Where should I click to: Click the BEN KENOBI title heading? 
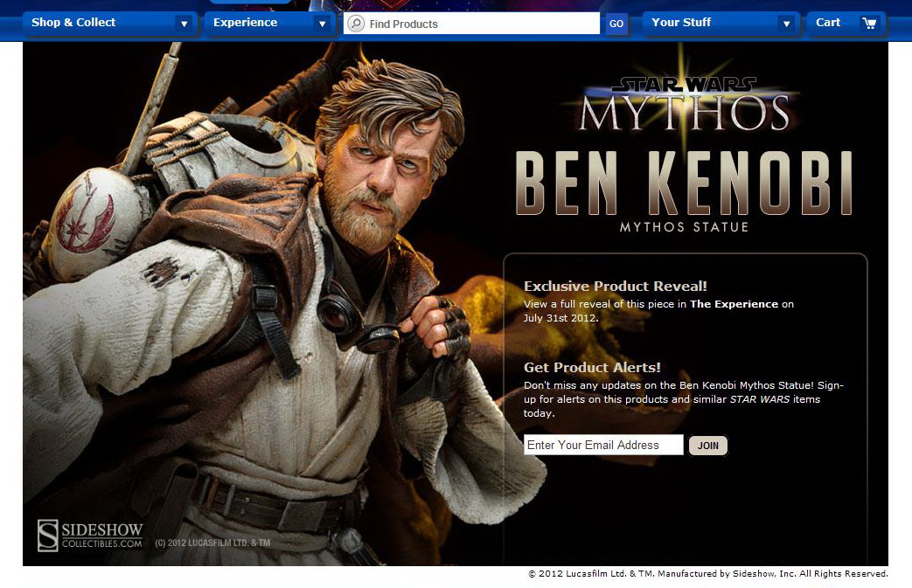coord(683,184)
